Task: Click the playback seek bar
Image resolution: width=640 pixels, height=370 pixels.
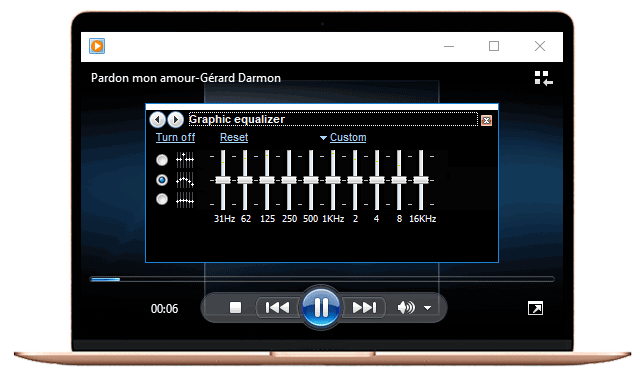Action: [322, 279]
